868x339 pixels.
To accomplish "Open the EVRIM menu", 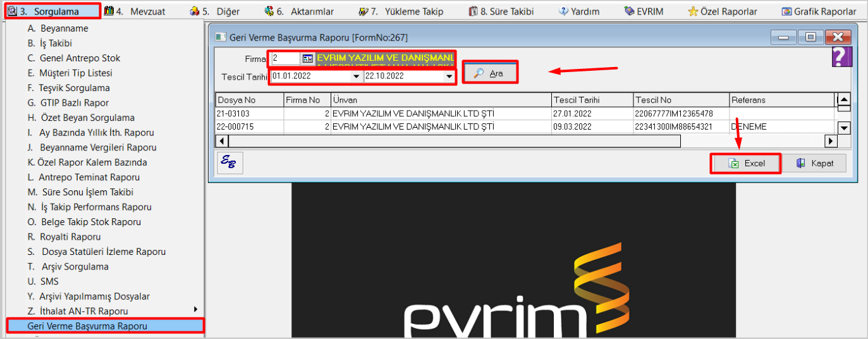I will [x=644, y=11].
